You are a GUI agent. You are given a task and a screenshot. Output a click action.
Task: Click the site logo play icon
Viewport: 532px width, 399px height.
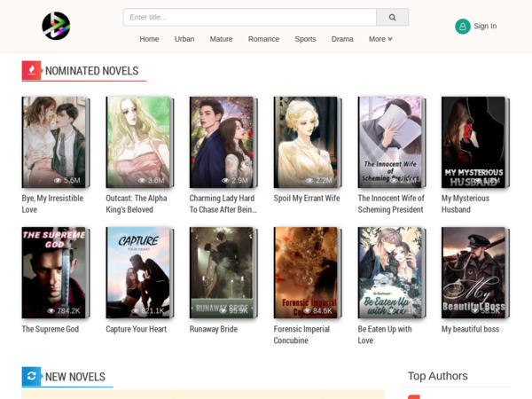(56, 26)
